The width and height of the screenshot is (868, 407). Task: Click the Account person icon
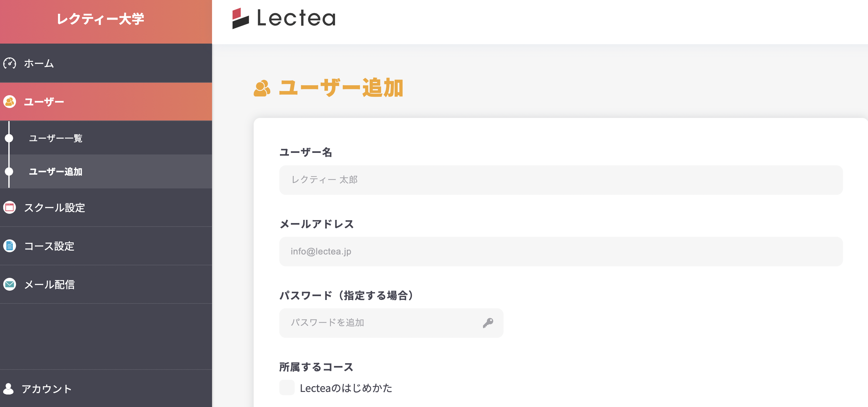tap(8, 388)
